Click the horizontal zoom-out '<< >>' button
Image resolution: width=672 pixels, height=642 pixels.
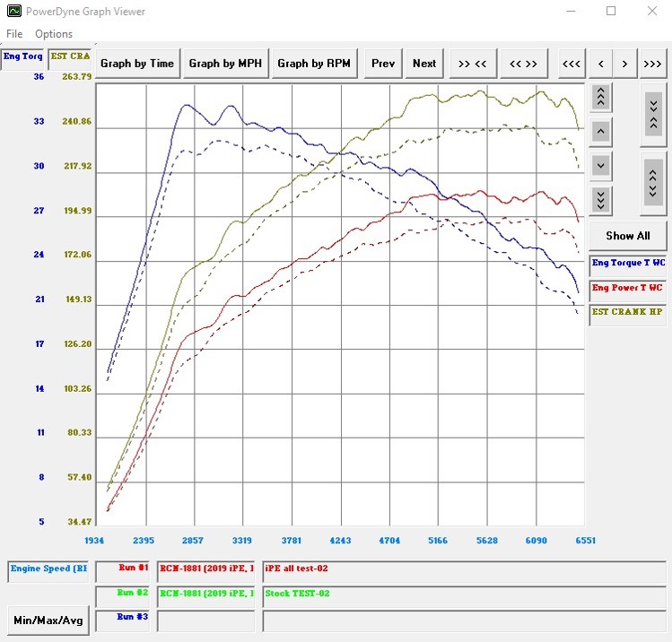(523, 64)
